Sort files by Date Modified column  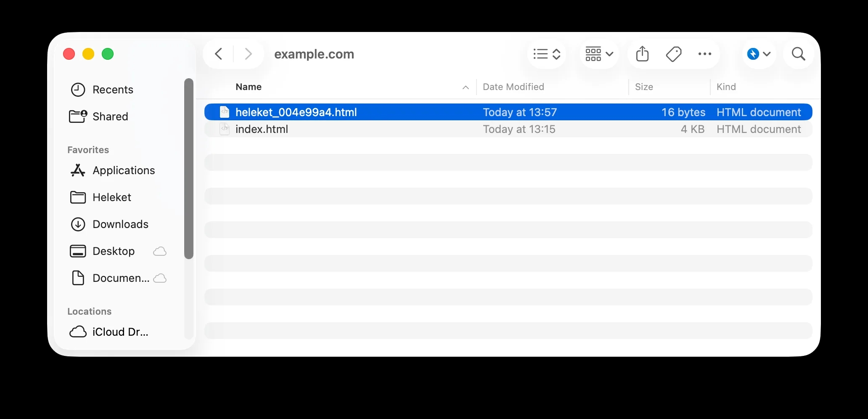coord(513,87)
